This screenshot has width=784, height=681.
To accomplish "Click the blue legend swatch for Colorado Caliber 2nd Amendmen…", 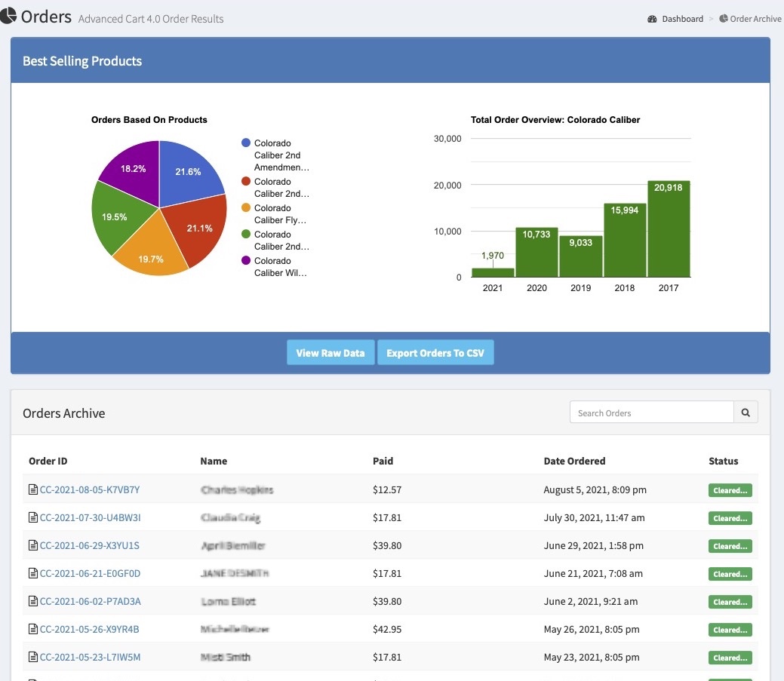I will click(x=246, y=143).
